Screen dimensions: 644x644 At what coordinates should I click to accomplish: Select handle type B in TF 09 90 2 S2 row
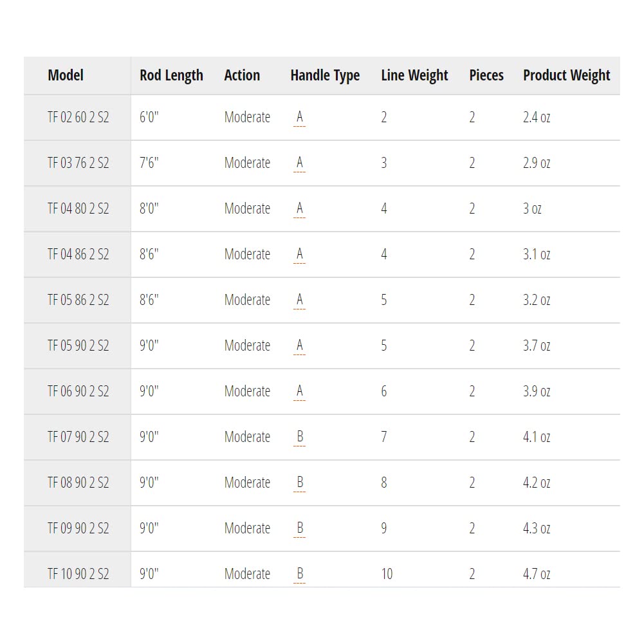300,529
